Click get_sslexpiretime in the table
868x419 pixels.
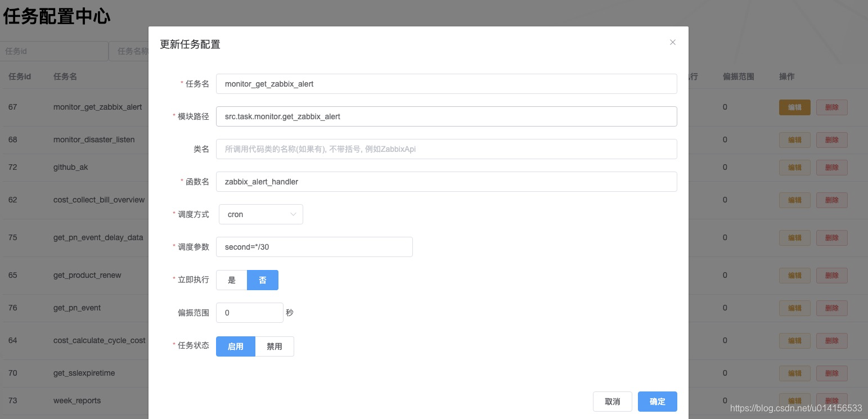pyautogui.click(x=83, y=373)
